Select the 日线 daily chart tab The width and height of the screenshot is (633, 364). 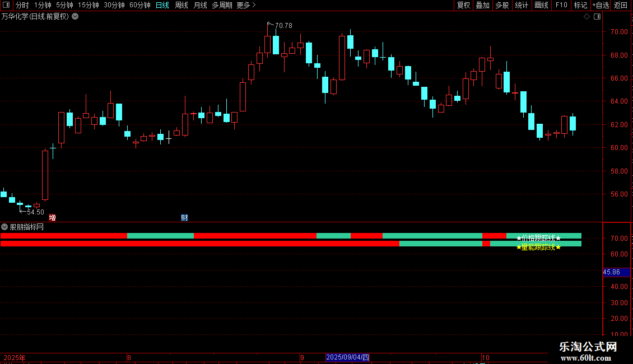[162, 5]
